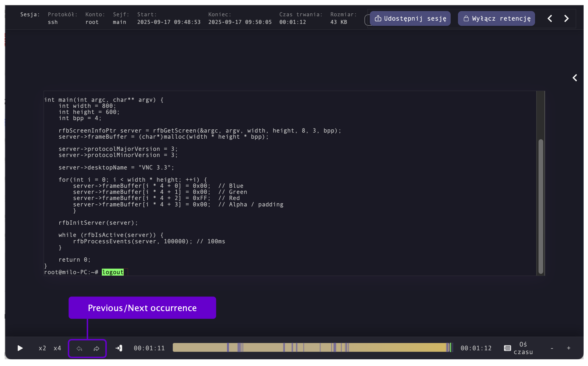Seek to middle of session timeline
The image size is (588, 366).
(x=312, y=347)
